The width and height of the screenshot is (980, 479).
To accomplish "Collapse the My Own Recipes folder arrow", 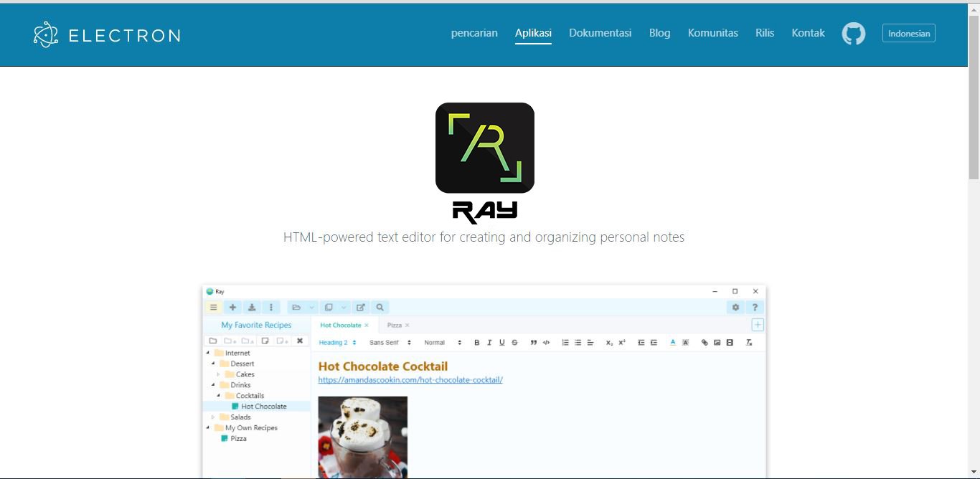I will click(x=209, y=428).
